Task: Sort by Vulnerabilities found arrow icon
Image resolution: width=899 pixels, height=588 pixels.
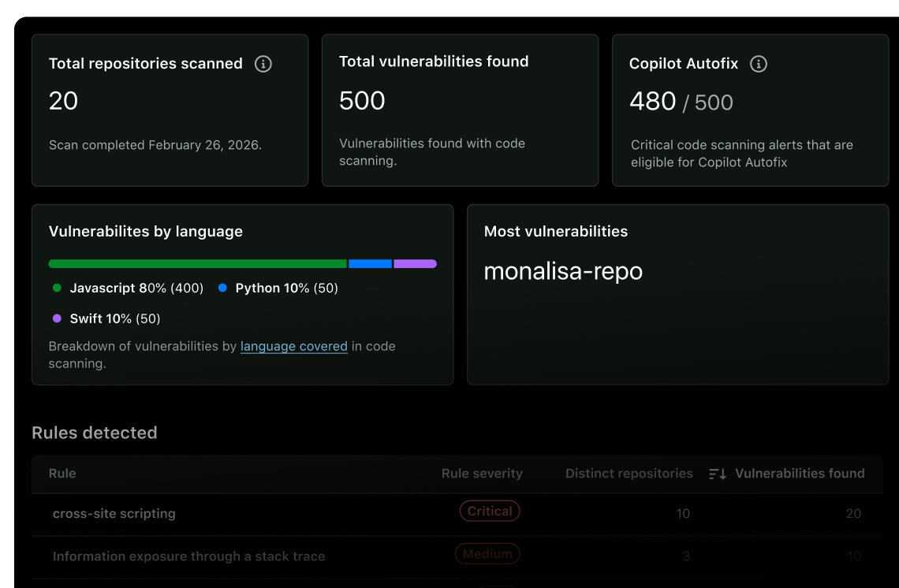Action: click(718, 474)
